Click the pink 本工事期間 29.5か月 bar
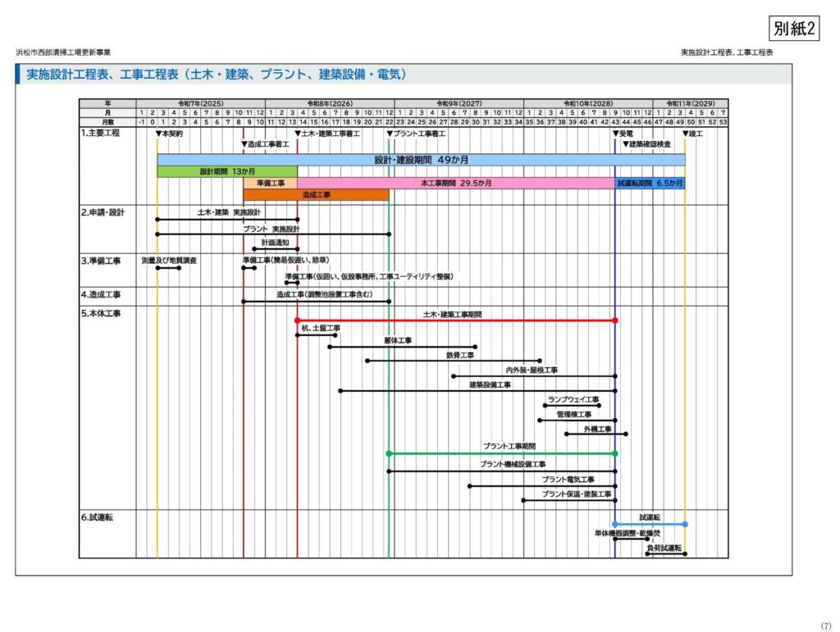The width and height of the screenshot is (840, 632). tap(456, 183)
